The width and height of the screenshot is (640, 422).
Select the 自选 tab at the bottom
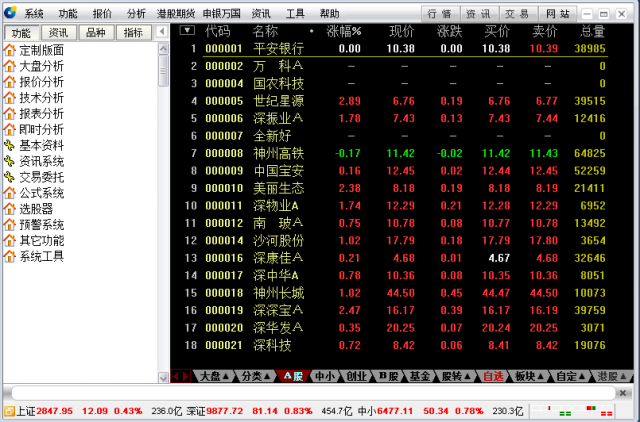(x=493, y=376)
